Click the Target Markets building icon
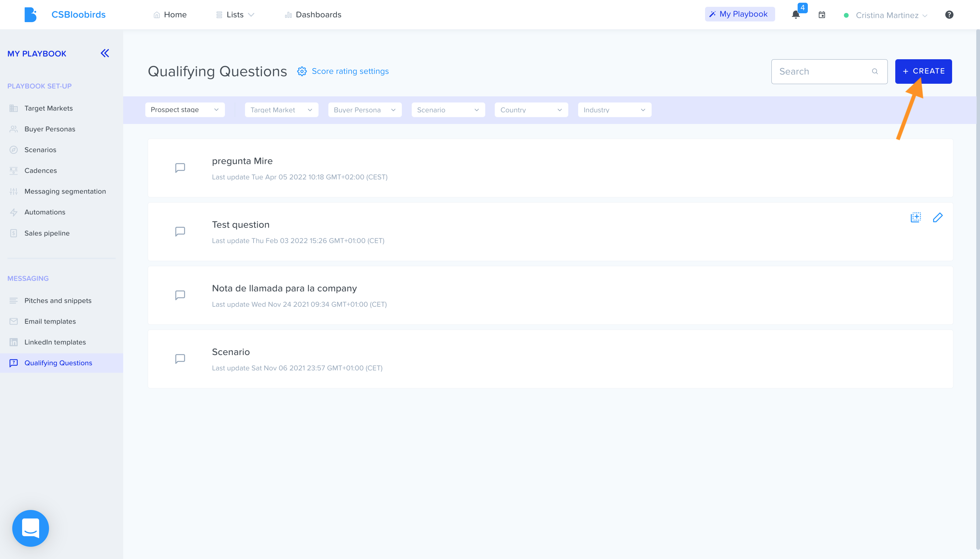The height and width of the screenshot is (559, 980). [13, 108]
